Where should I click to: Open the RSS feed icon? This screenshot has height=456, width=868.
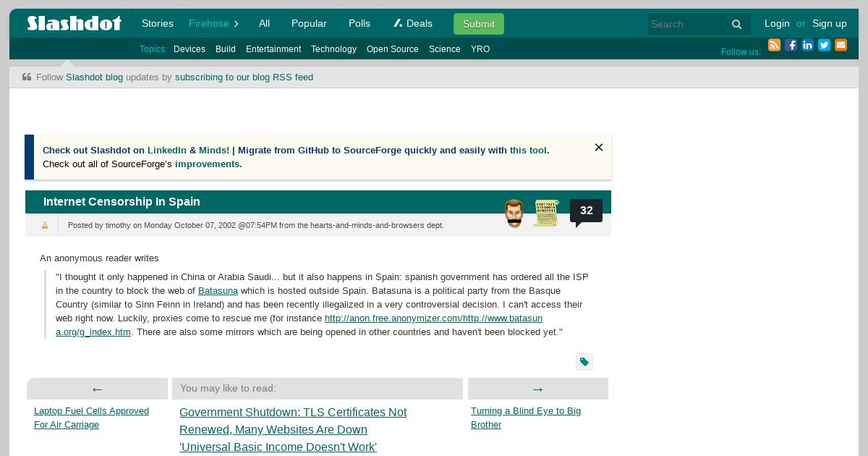point(774,45)
